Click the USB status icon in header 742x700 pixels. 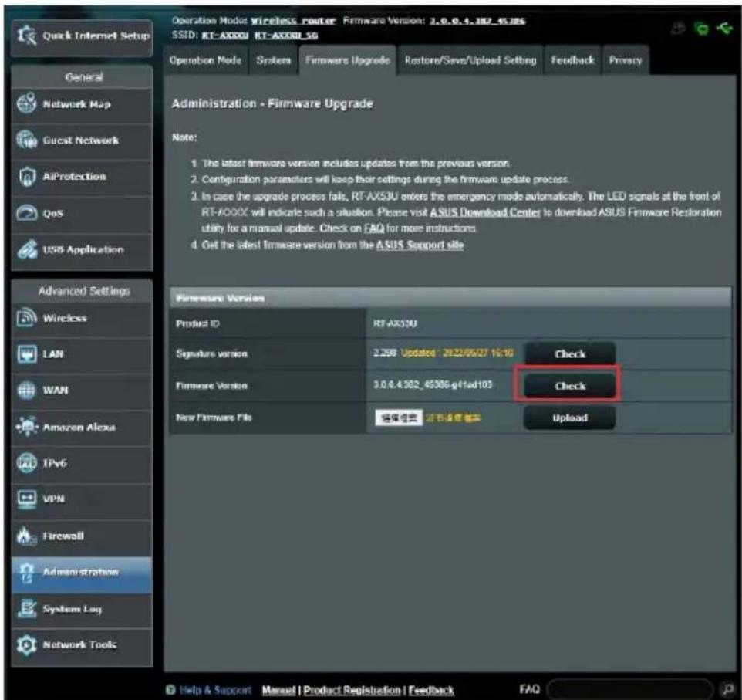click(724, 29)
